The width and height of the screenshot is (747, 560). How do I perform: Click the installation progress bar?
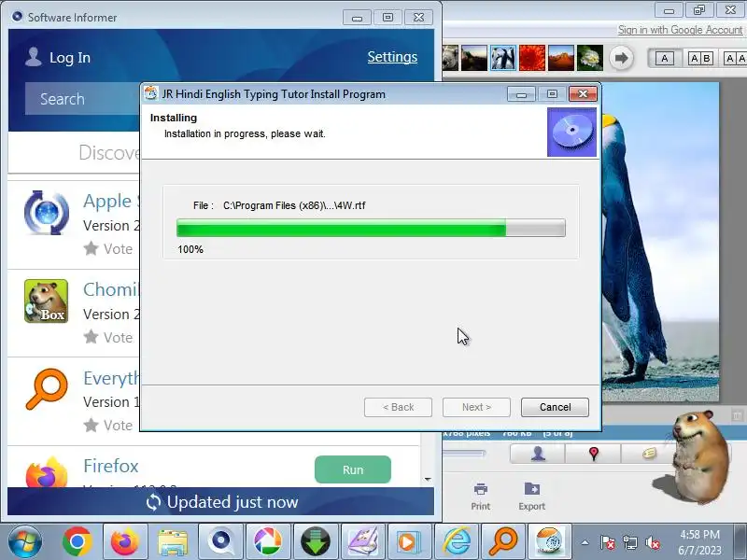(x=371, y=228)
